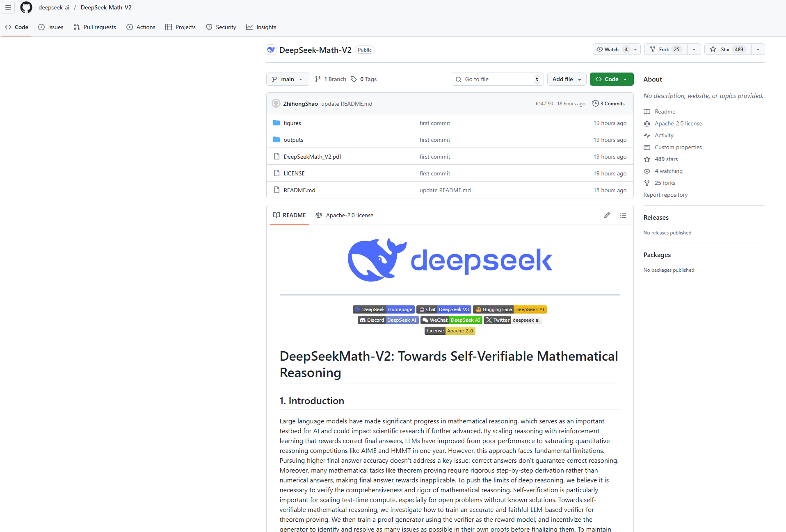The image size is (786, 532).
Task: Edit README using the pencil icon
Action: pos(607,215)
